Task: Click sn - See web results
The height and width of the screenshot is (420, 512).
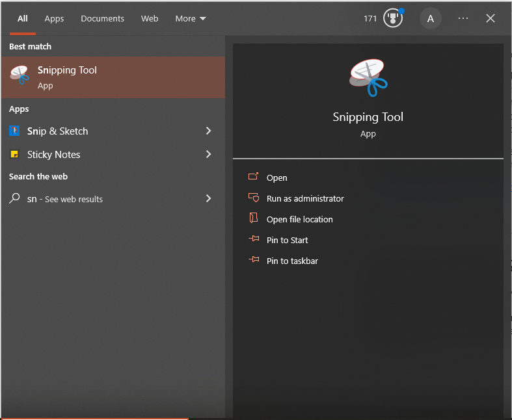Action: [113, 199]
